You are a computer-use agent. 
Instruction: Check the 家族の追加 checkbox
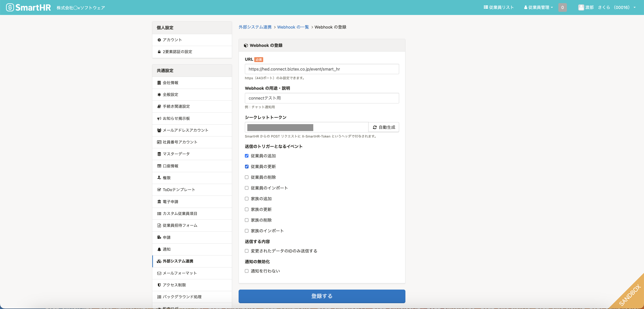(x=246, y=199)
